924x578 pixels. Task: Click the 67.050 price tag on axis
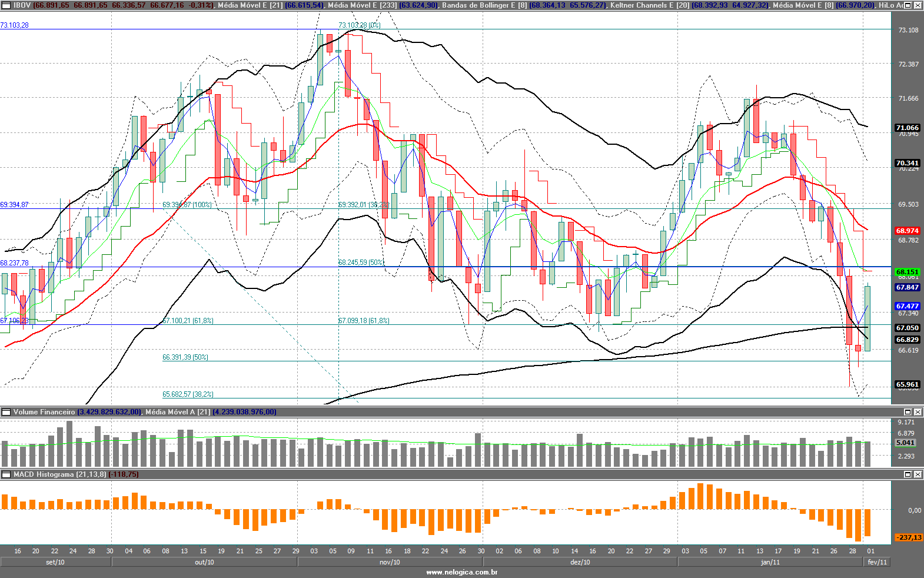pyautogui.click(x=907, y=328)
